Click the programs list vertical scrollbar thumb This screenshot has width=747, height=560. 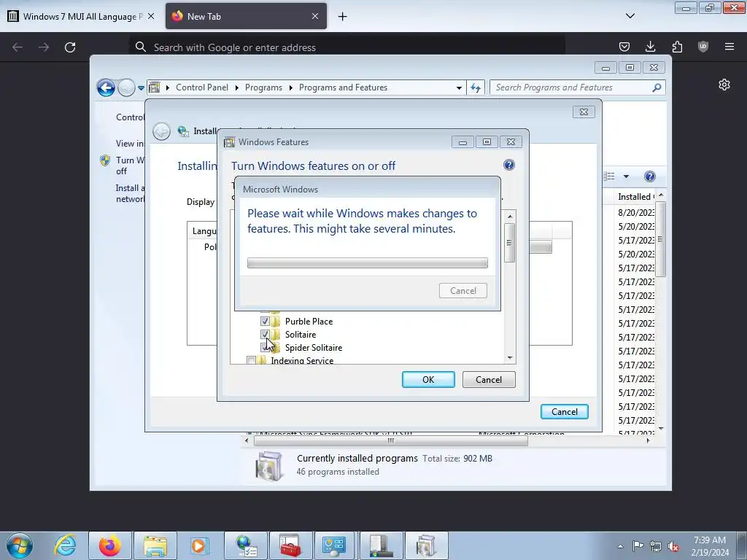click(x=660, y=239)
